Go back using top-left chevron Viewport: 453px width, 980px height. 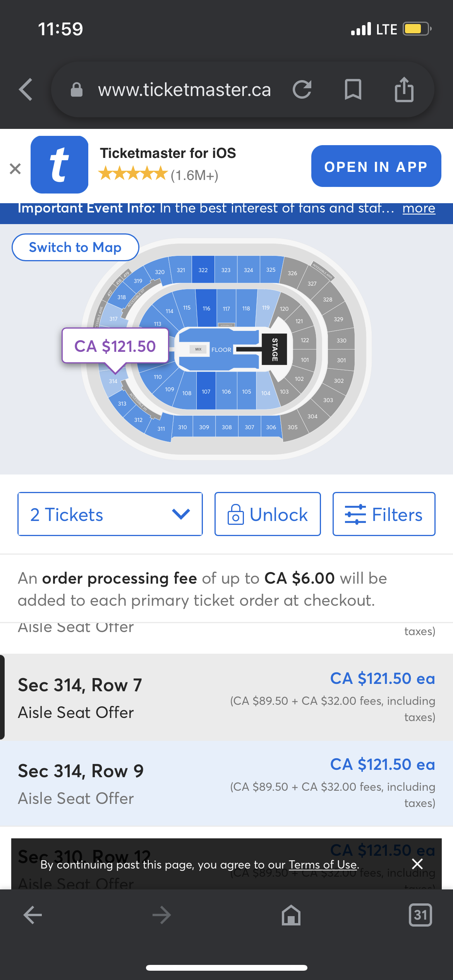[26, 89]
